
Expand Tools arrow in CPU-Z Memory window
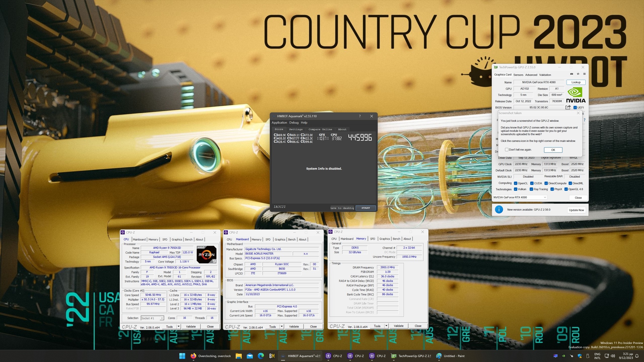tap(386, 326)
